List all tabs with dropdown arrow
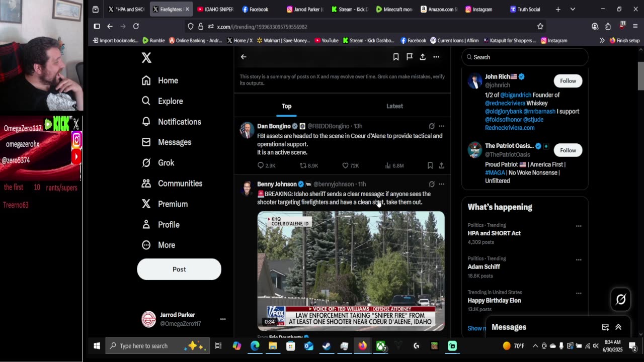644x362 pixels. [x=573, y=9]
